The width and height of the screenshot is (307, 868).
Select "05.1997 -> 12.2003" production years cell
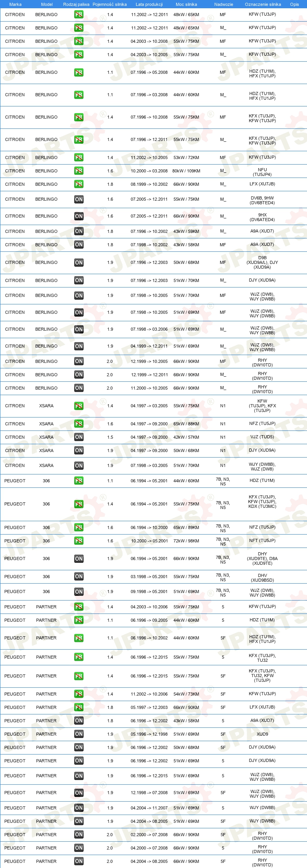pyautogui.click(x=149, y=707)
